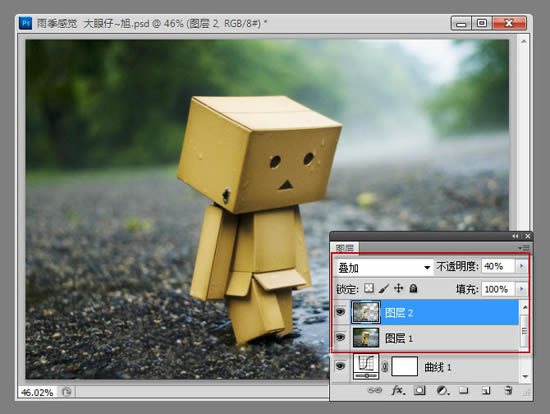This screenshot has width=550, height=414.
Task: Open the 填充 slider arrow
Action: click(x=522, y=289)
